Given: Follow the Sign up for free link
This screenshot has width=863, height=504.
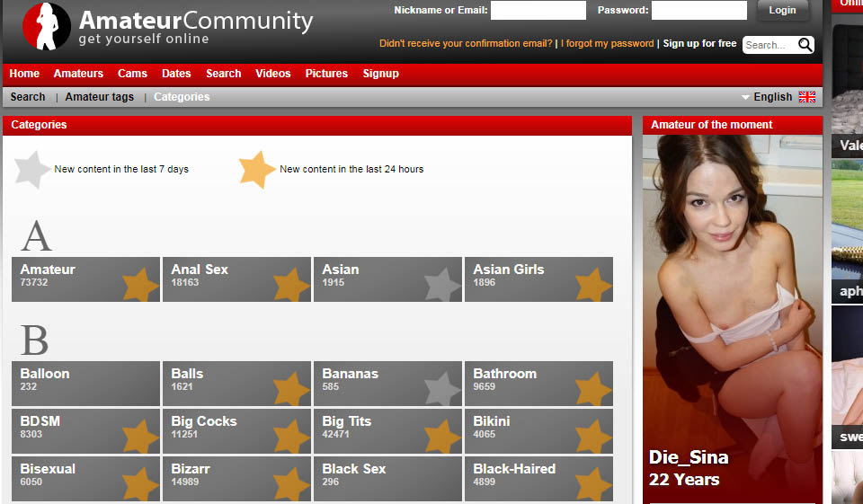Looking at the screenshot, I should click(x=699, y=43).
